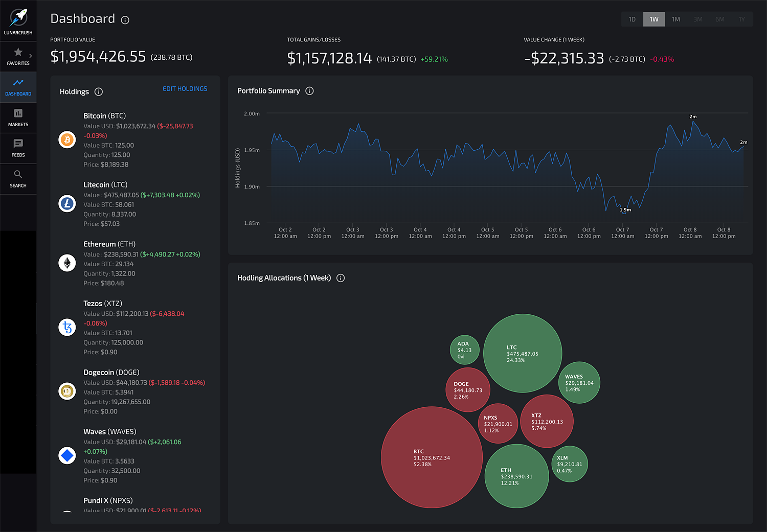767x532 pixels.
Task: Click the green ETH allocation bubble
Action: coord(516,476)
